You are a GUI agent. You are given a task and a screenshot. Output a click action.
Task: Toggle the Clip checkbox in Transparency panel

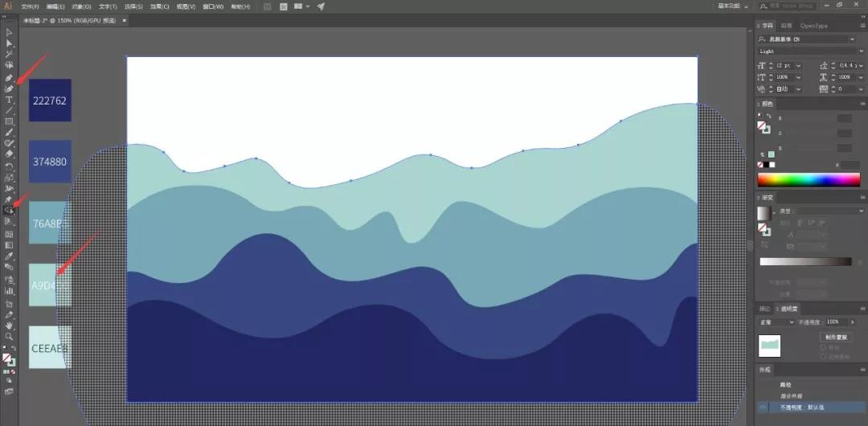(x=823, y=347)
